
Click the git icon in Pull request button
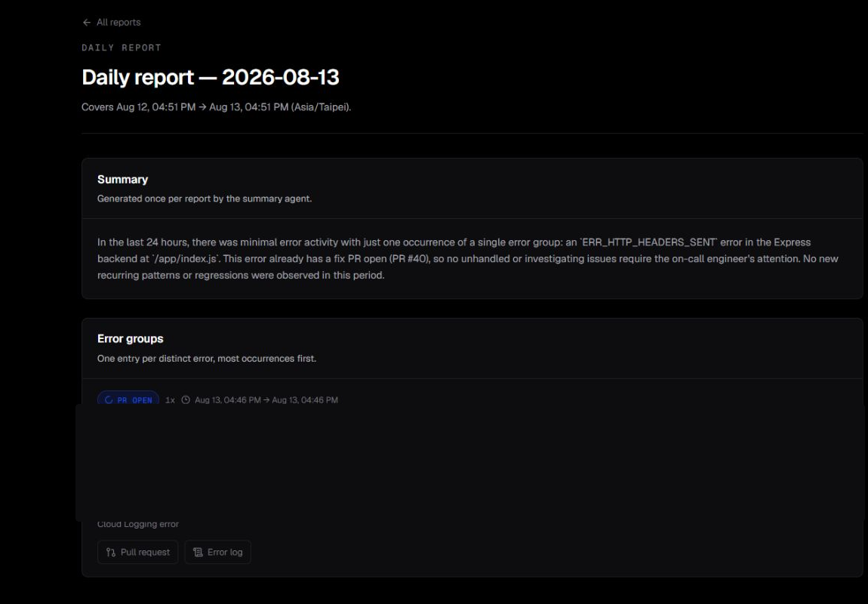(111, 552)
